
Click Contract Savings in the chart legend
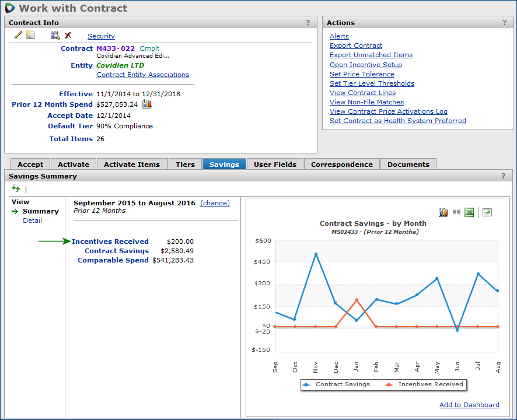click(x=343, y=384)
